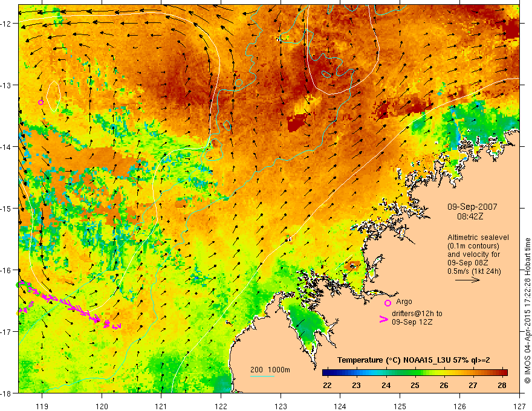Click the '(0.1m contours)' text
The height and width of the screenshot is (411, 532).
click(x=473, y=246)
